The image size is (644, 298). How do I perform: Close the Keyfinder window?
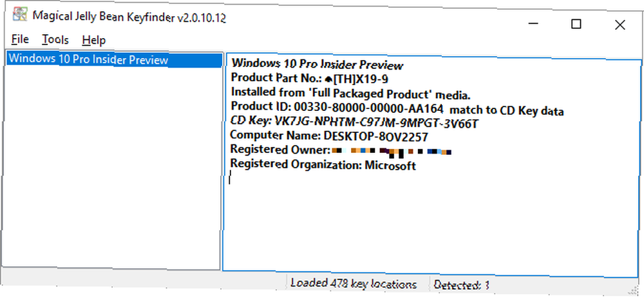(620, 25)
